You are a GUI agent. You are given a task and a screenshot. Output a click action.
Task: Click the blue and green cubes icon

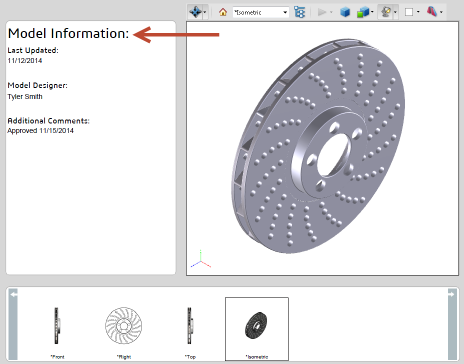(x=363, y=12)
